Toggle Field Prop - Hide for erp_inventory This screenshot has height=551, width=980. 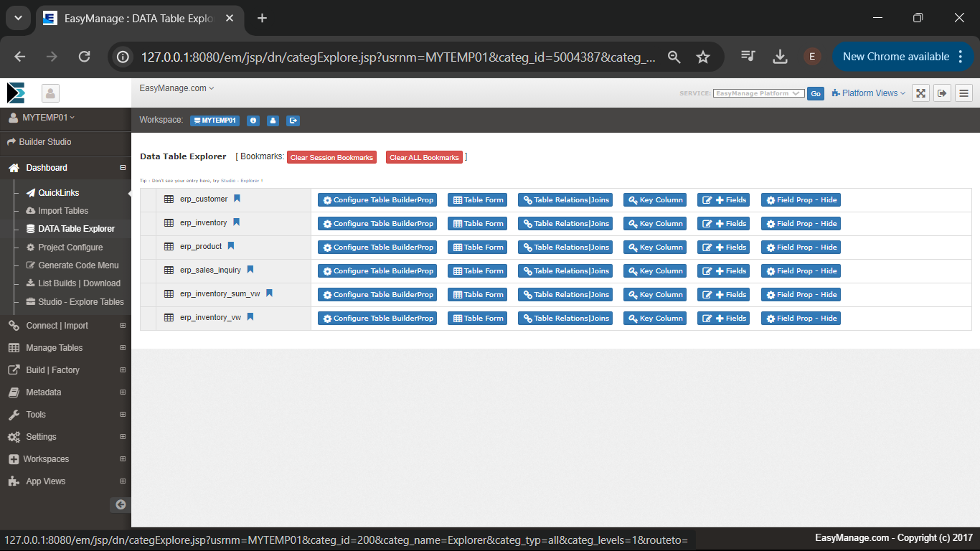[801, 224]
